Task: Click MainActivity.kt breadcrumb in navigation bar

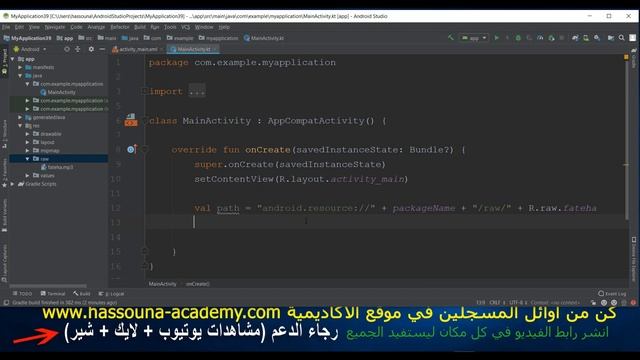Action: tap(264, 38)
